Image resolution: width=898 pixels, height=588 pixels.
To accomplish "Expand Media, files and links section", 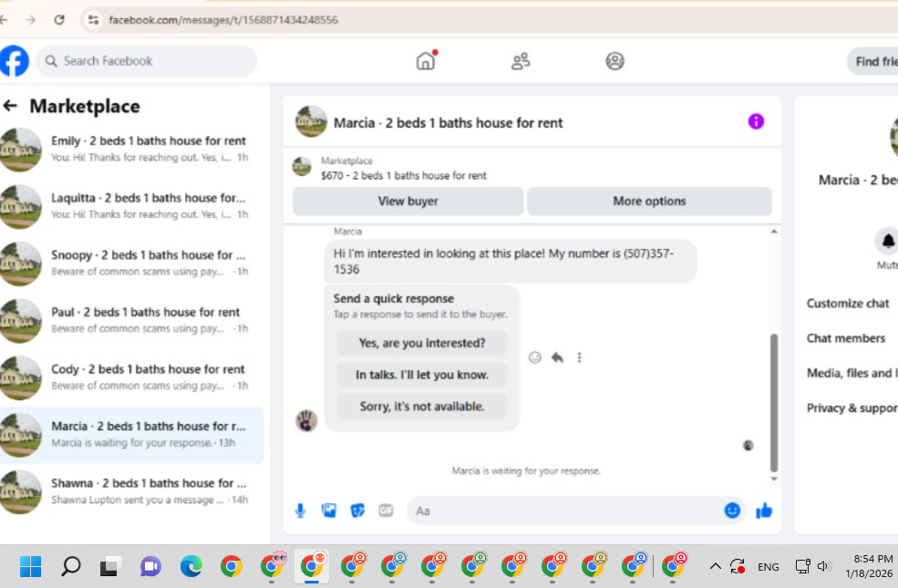I will (851, 373).
